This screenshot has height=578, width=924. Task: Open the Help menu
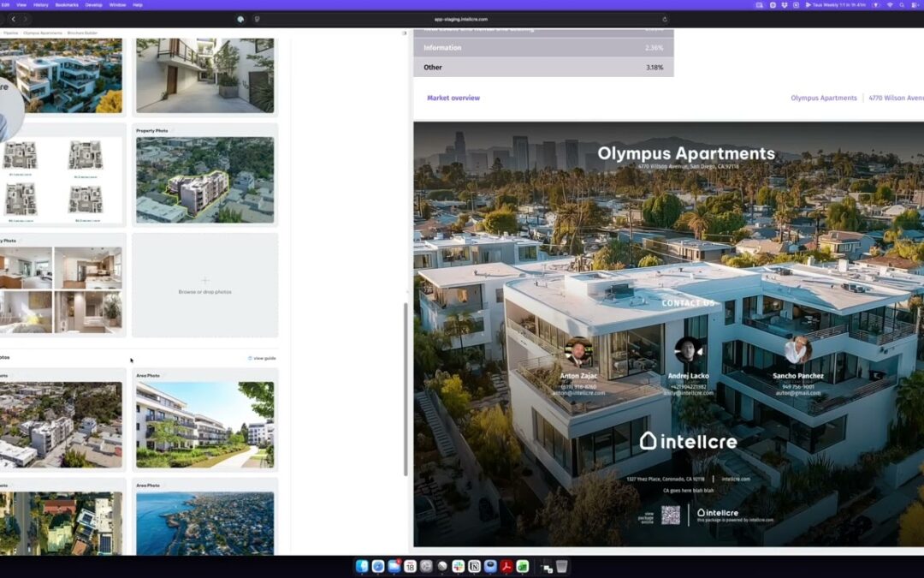tap(137, 5)
